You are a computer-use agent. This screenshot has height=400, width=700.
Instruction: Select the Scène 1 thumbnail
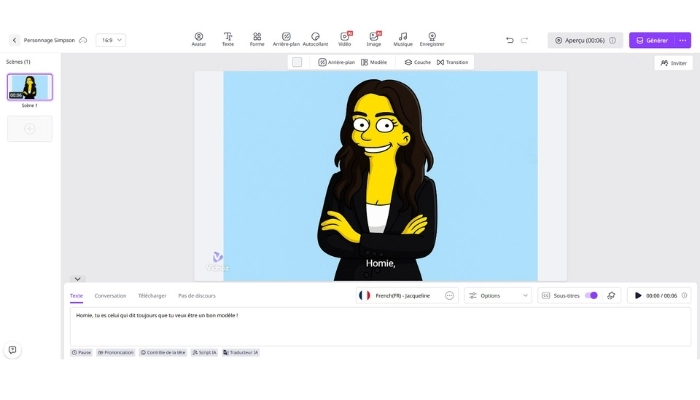tap(30, 87)
